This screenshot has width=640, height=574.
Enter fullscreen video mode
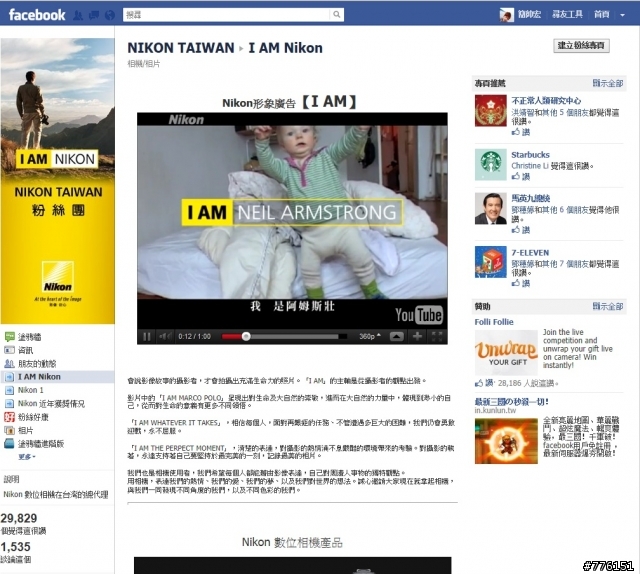pos(437,336)
